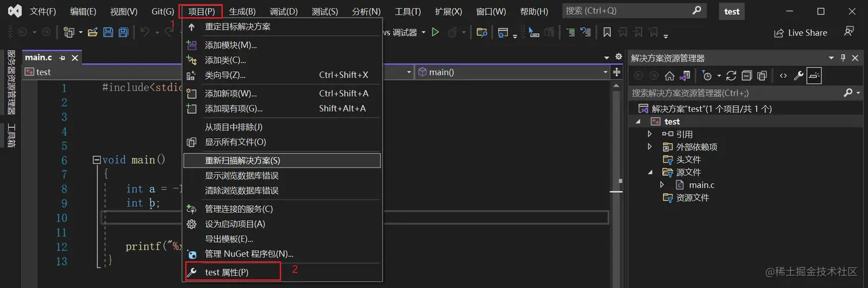Click the save file toolbar icon
This screenshot has width=868, height=288.
pyautogui.click(x=108, y=33)
